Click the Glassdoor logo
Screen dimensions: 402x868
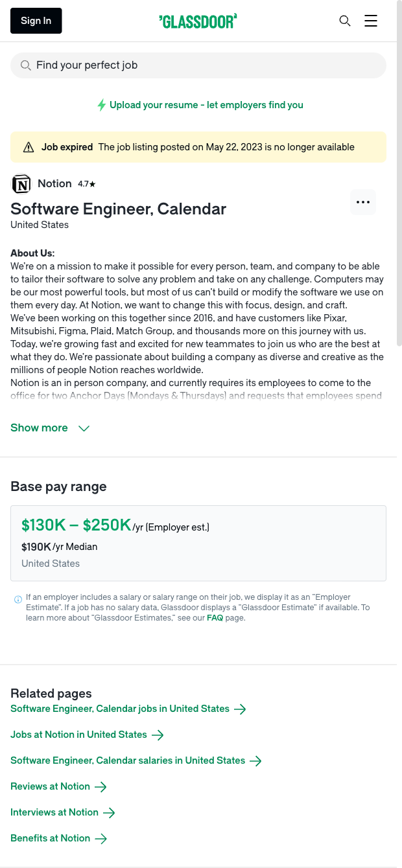(x=198, y=21)
